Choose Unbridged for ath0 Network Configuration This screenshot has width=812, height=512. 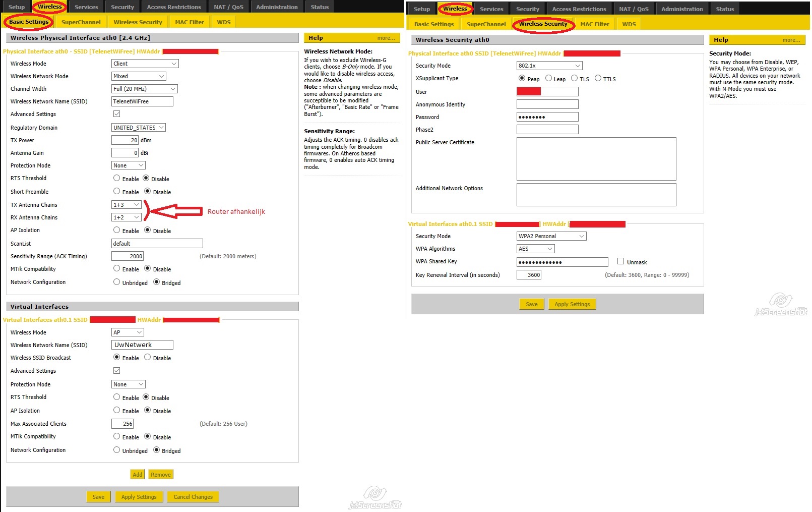(x=117, y=282)
